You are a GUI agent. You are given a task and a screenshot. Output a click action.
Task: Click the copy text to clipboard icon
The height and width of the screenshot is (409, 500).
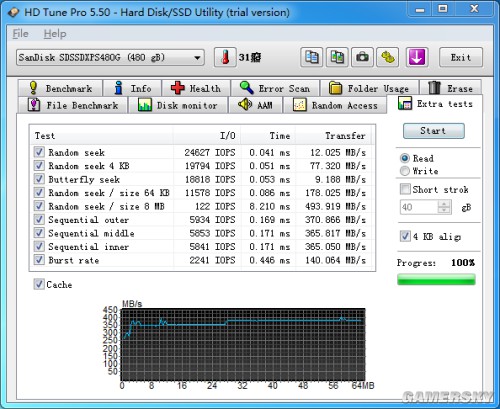coord(311,57)
